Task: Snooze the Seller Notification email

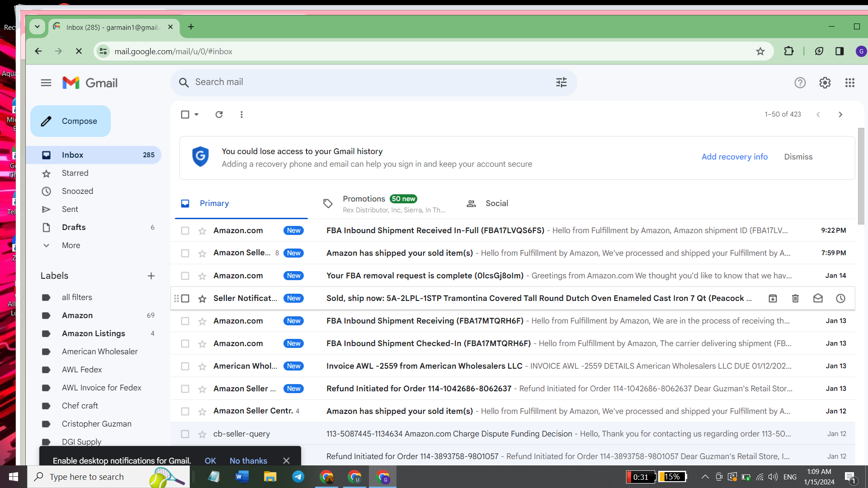Action: 840,298
